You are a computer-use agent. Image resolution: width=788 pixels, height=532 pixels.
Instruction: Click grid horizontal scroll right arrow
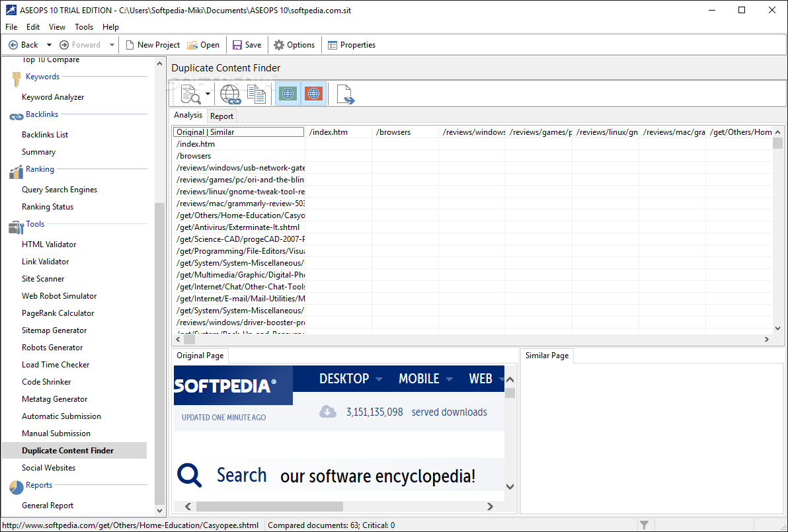tap(766, 340)
